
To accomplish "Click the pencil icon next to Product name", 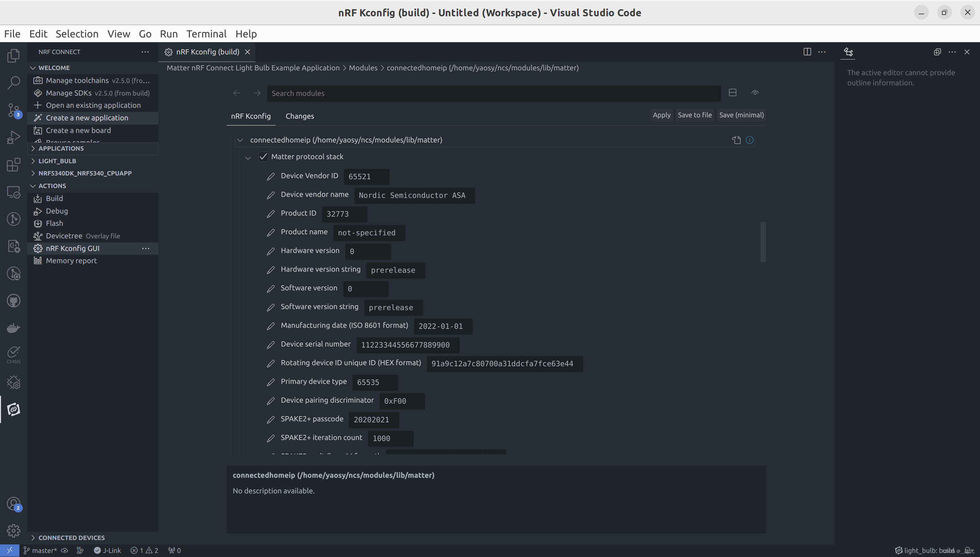I will tap(271, 233).
